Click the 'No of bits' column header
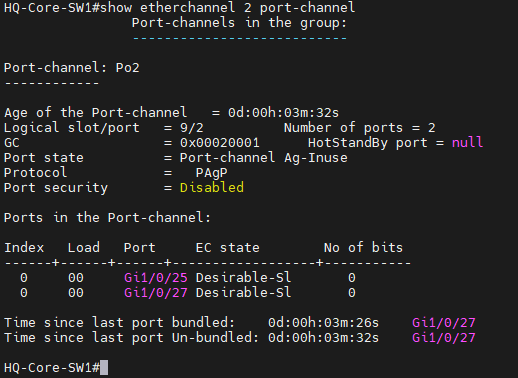 tap(363, 248)
